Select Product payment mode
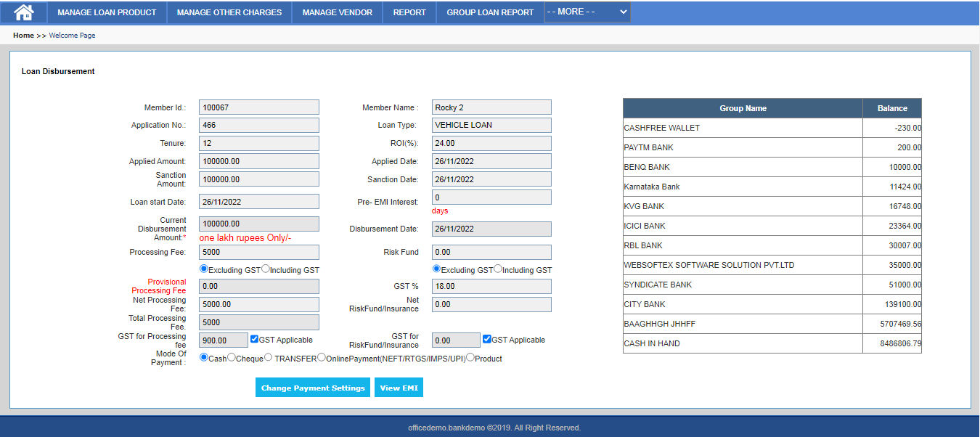The height and width of the screenshot is (437, 980). [x=470, y=358]
